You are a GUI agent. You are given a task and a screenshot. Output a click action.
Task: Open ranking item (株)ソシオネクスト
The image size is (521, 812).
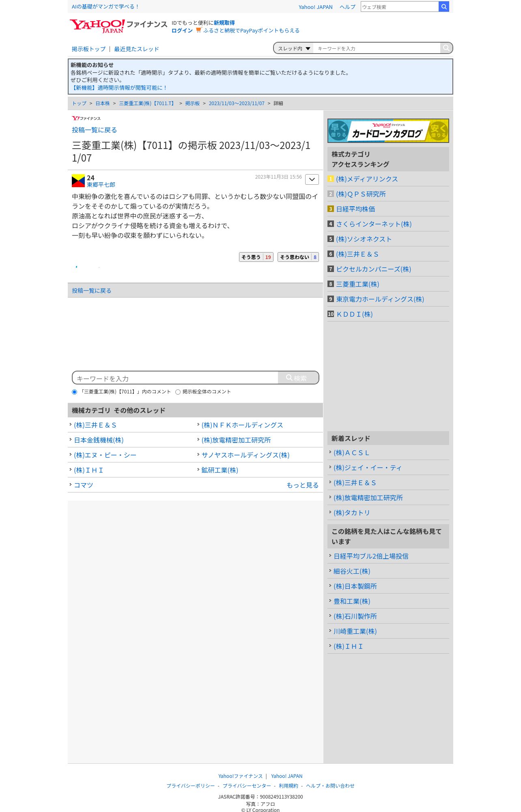(x=364, y=239)
